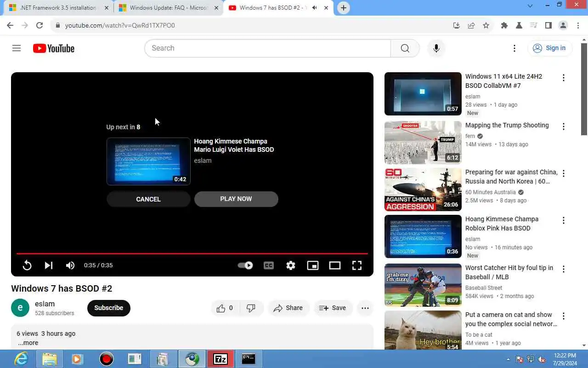Image resolution: width=588 pixels, height=368 pixels.
Task: Play the next video now
Action: (x=236, y=199)
